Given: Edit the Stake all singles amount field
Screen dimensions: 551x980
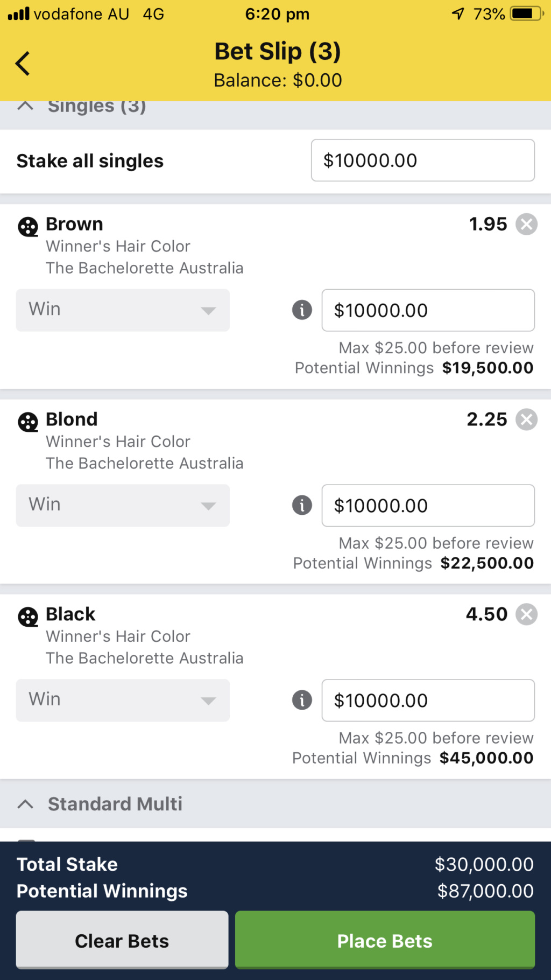Looking at the screenshot, I should 423,160.
